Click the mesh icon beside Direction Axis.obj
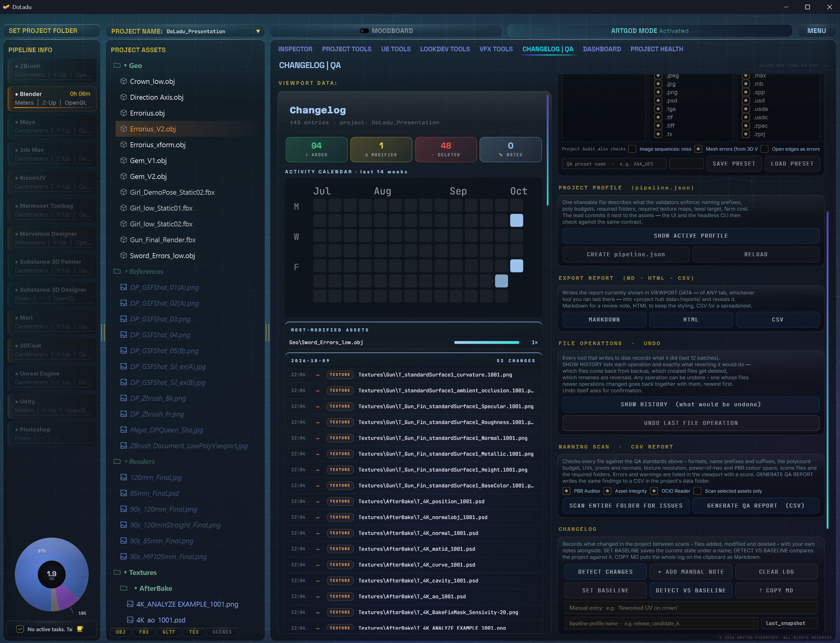This screenshot has height=643, width=840. click(x=124, y=97)
